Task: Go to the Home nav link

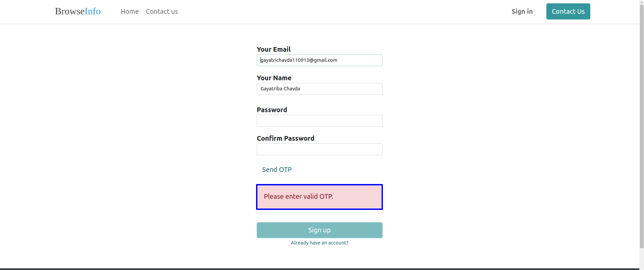Action: pos(130,11)
